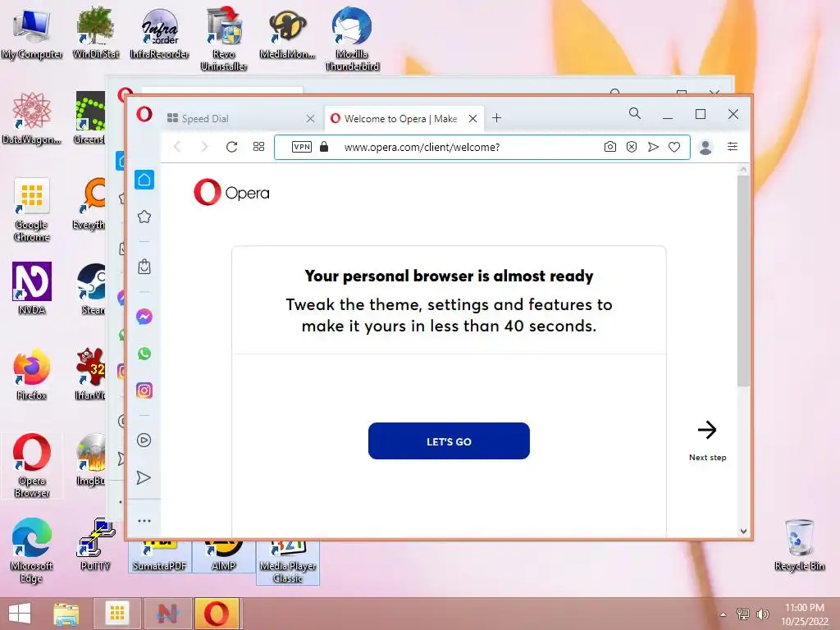Open the Player sidebar icon

(x=144, y=441)
